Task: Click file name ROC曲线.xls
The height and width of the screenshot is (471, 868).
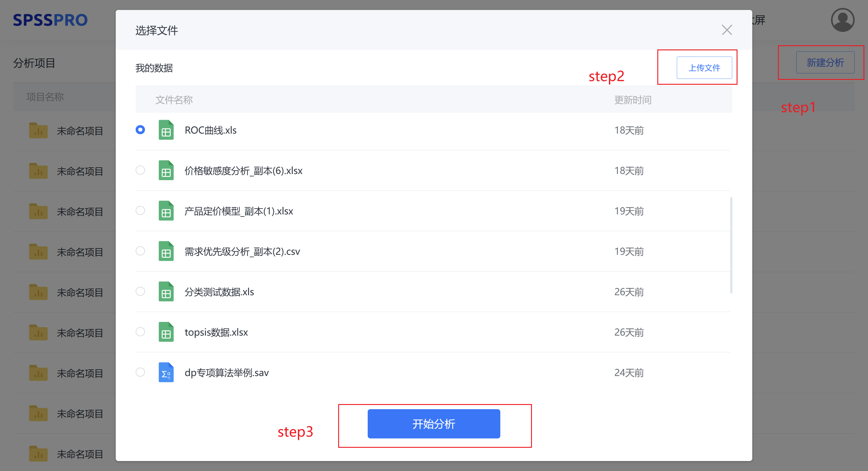Action: [211, 130]
